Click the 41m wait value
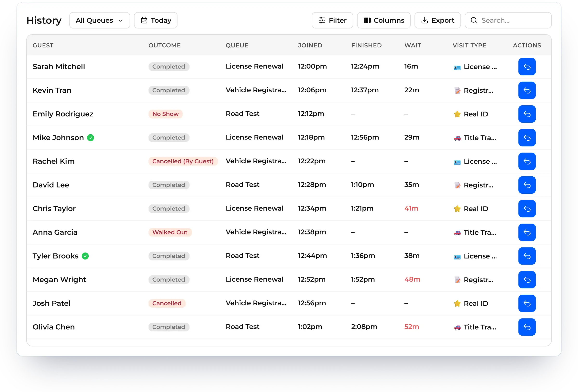This screenshot has width=578, height=392. 411,208
